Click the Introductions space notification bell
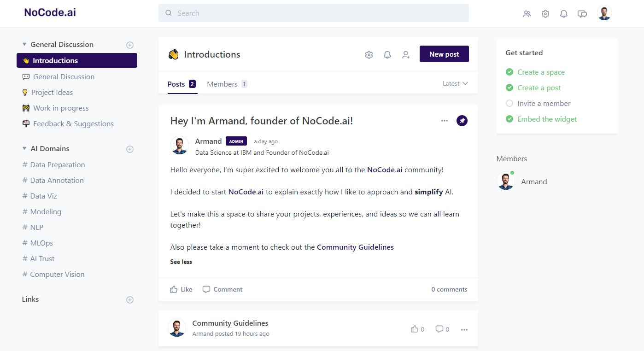644x351 pixels. coord(387,55)
